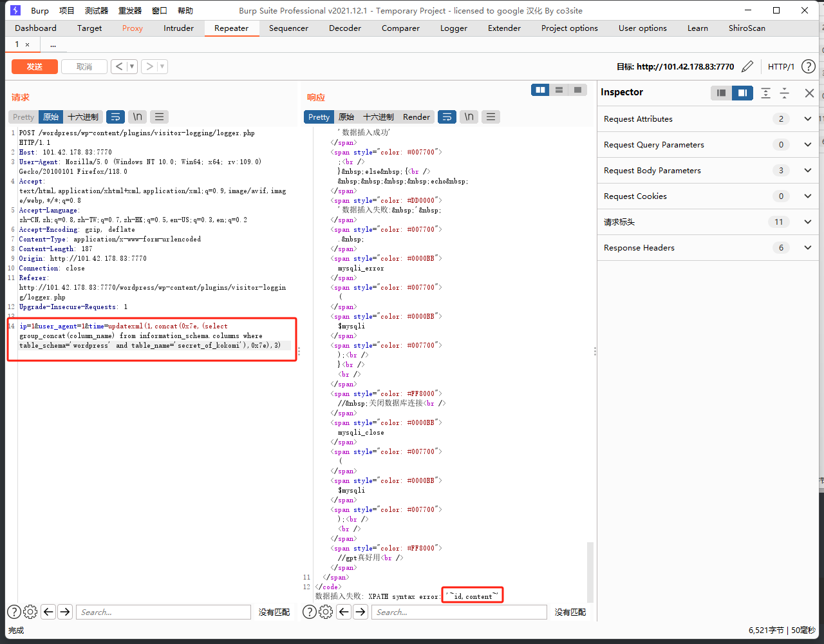Screen dimensions: 824x644
Task: Open Repeater help question mark icon
Action: click(808, 66)
